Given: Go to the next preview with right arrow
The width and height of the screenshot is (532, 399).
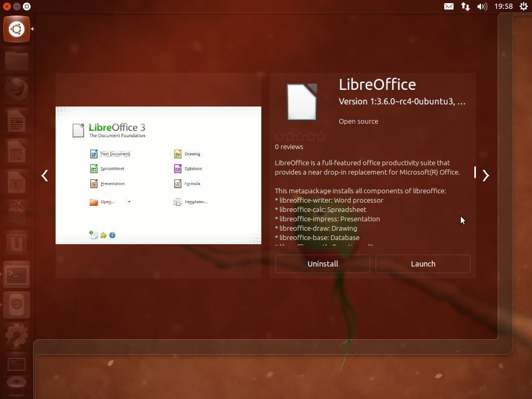Looking at the screenshot, I should [486, 176].
